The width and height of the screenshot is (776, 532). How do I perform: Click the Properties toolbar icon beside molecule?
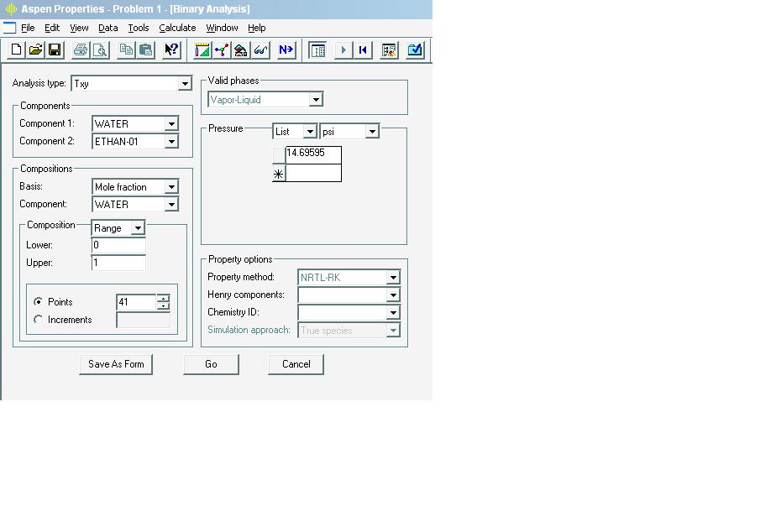pyautogui.click(x=241, y=50)
